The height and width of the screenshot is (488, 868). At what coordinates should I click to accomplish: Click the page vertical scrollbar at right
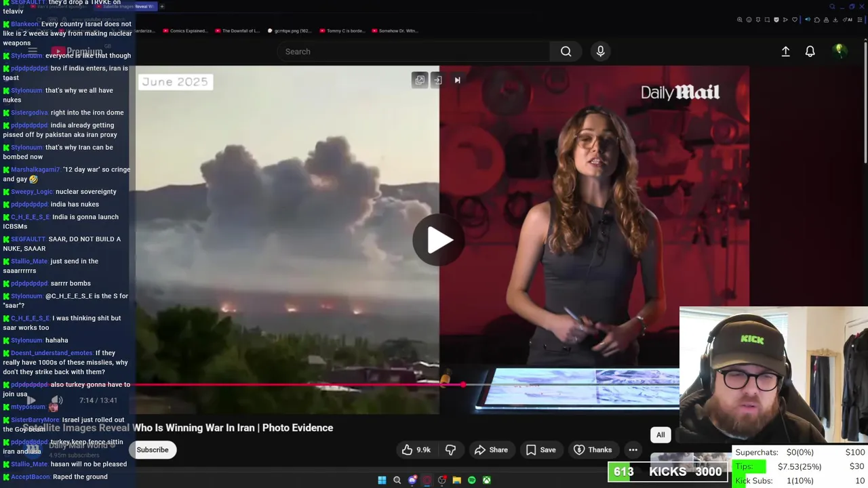pos(865,102)
